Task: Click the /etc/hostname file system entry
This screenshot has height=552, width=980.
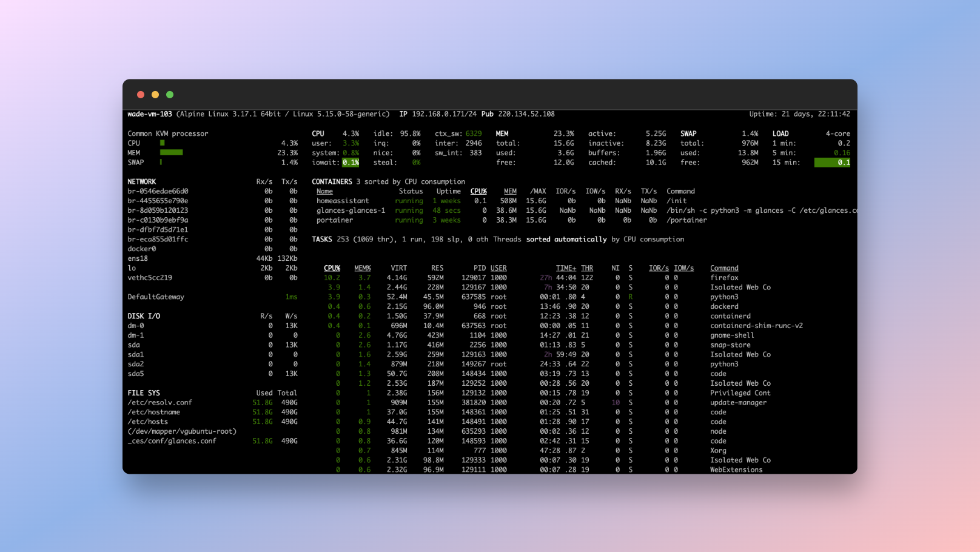Action: [153, 412]
